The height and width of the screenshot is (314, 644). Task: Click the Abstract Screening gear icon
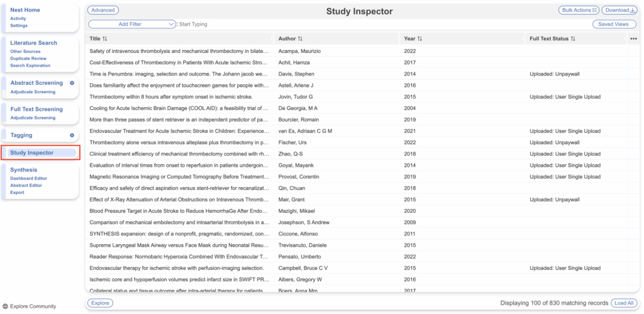pos(72,83)
